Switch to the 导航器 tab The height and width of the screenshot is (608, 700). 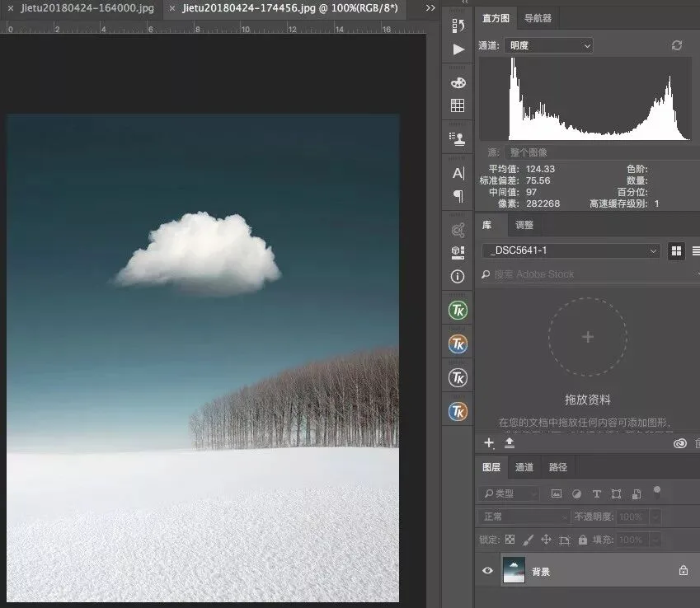(x=538, y=18)
